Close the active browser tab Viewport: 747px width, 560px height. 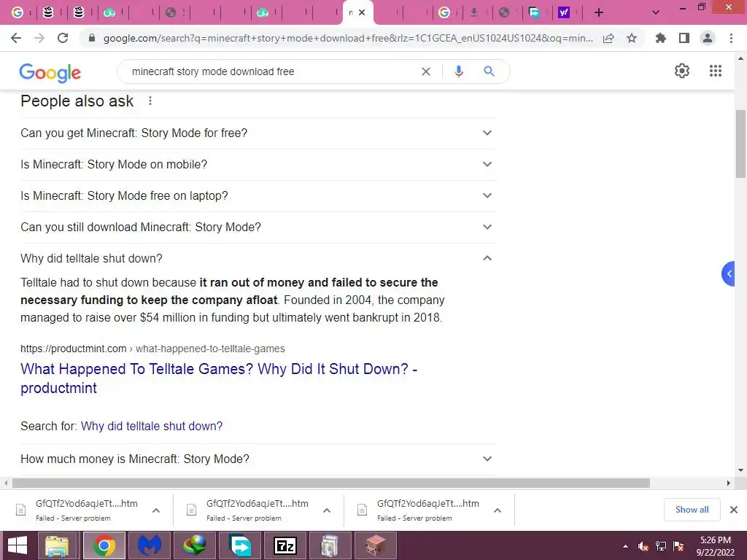(x=362, y=12)
